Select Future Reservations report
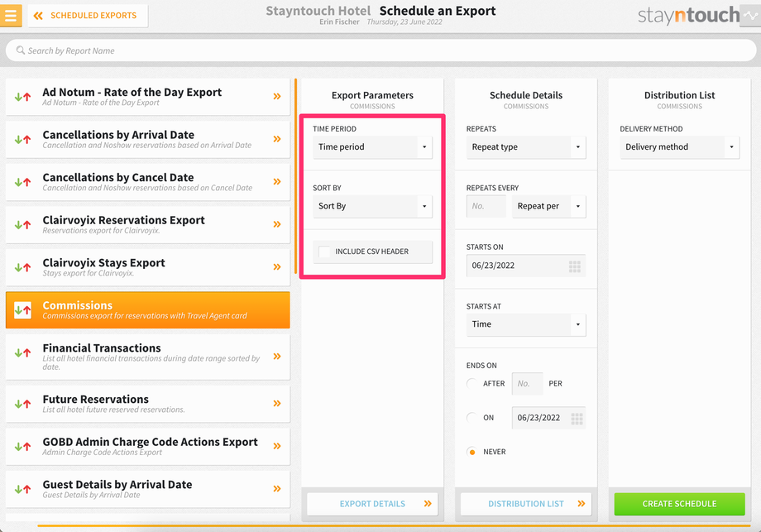This screenshot has width=761, height=532. (x=147, y=404)
